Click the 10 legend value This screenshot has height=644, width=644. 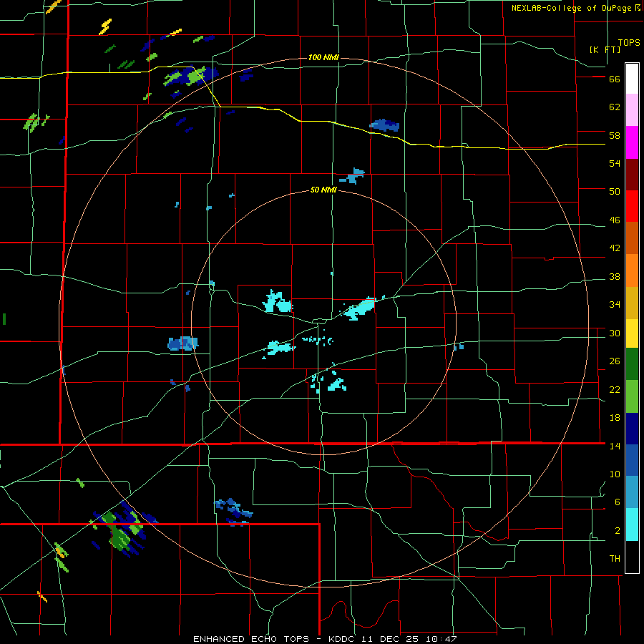pyautogui.click(x=615, y=474)
